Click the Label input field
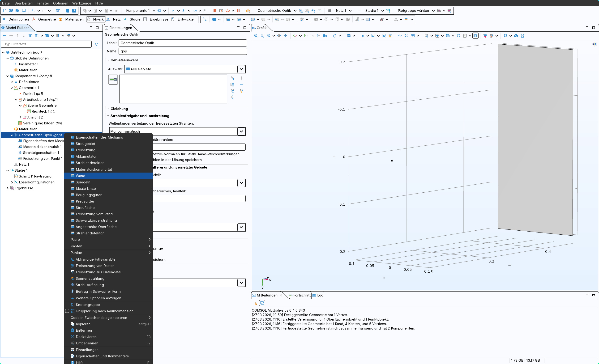 coord(183,43)
